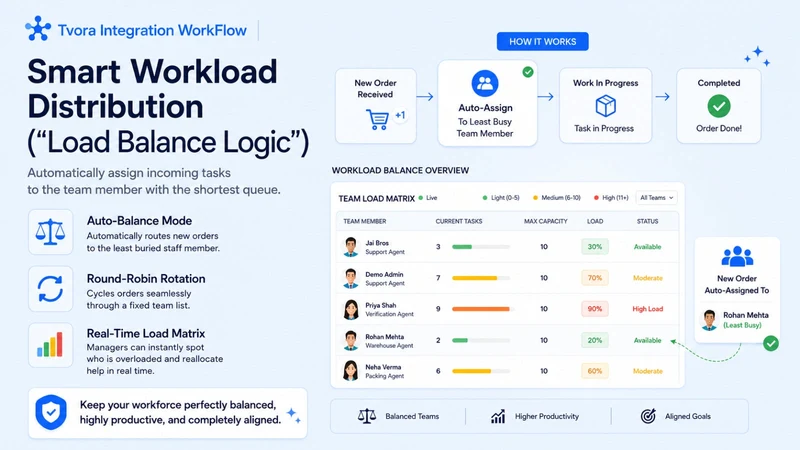Click the people group icon above New Order Auto-Assigned
Screen dimensions: 800x450
click(x=737, y=256)
